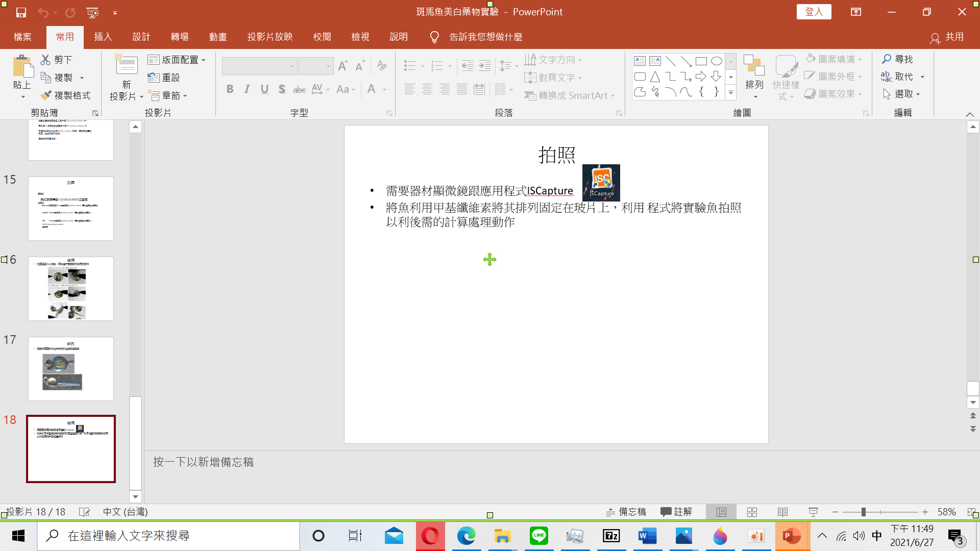Image resolution: width=980 pixels, height=551 pixels.
Task: Click zoom out minus button
Action: coord(835,512)
